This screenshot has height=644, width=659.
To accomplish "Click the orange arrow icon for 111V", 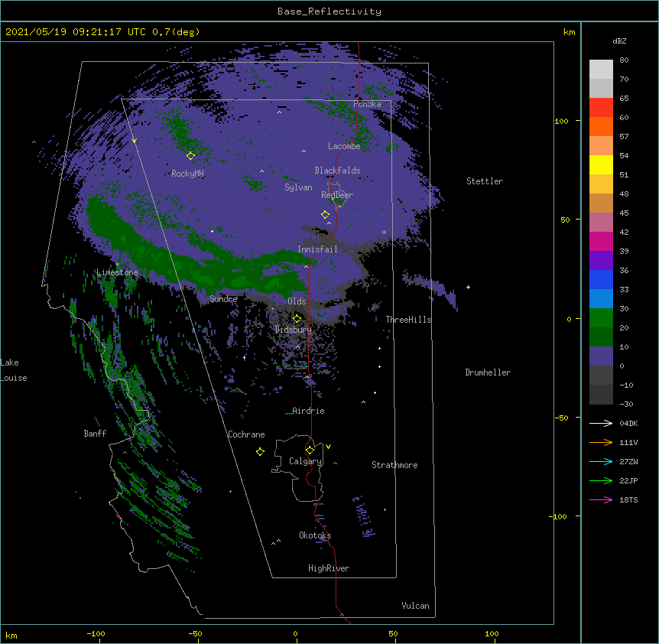I will (601, 442).
